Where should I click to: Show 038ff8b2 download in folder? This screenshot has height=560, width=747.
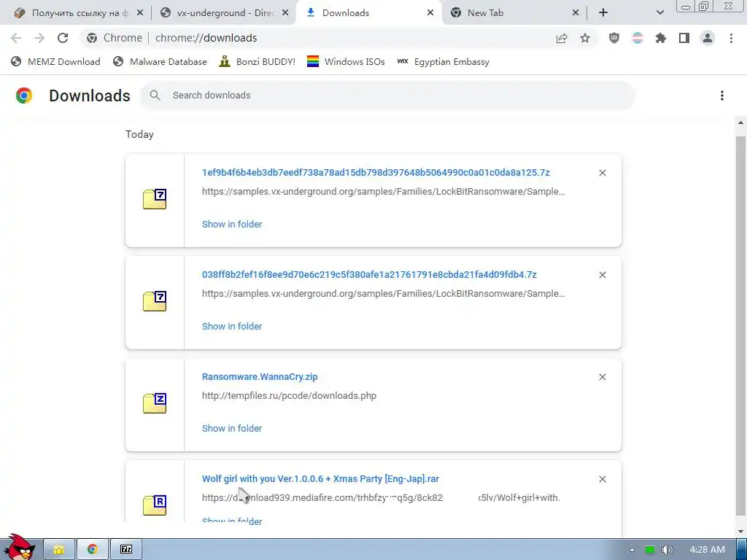[x=232, y=326]
